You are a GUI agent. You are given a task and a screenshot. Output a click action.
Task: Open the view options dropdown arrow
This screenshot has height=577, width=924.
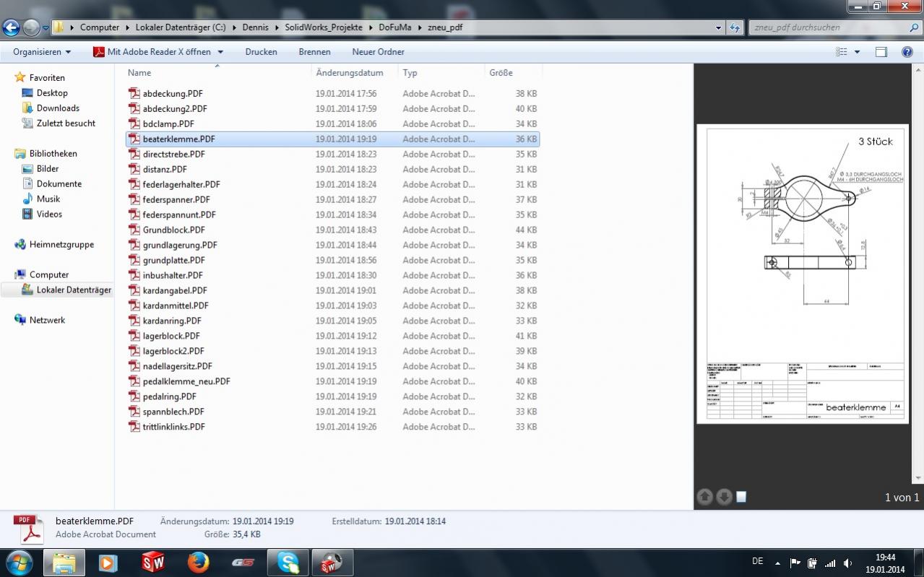pos(858,52)
